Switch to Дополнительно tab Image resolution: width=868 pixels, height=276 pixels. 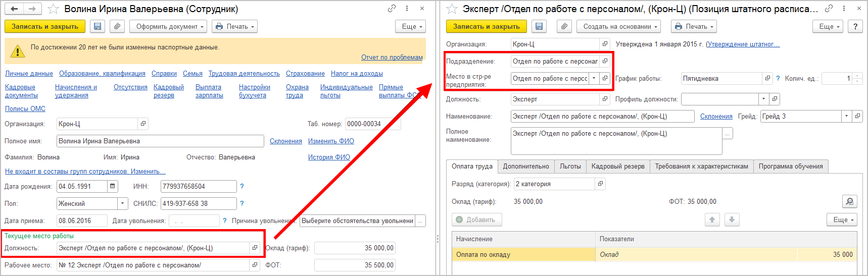526,166
